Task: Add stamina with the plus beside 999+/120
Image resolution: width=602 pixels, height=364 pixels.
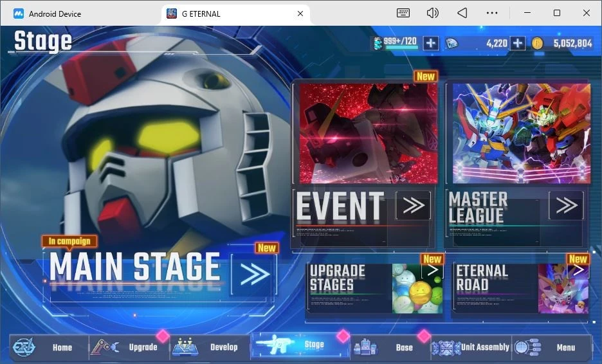Action: pos(431,43)
